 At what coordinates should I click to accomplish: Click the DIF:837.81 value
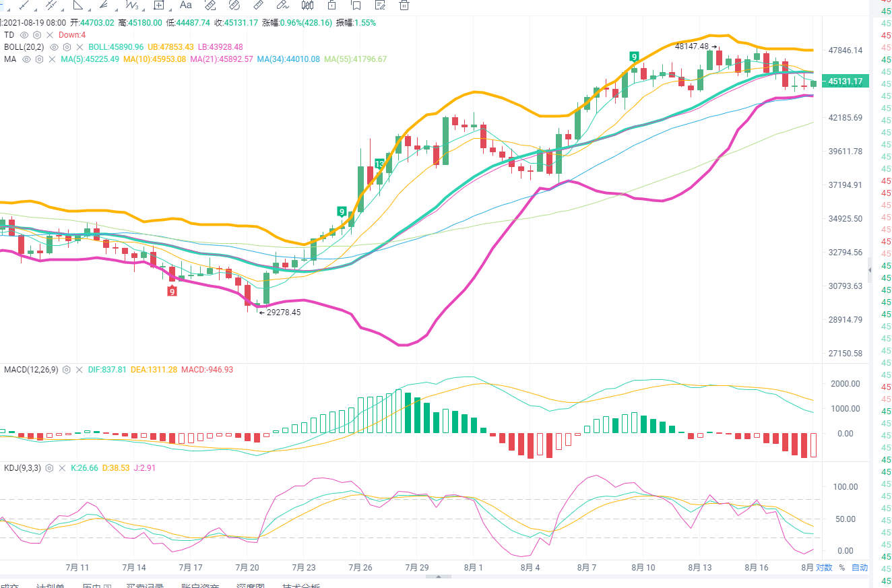tap(108, 370)
